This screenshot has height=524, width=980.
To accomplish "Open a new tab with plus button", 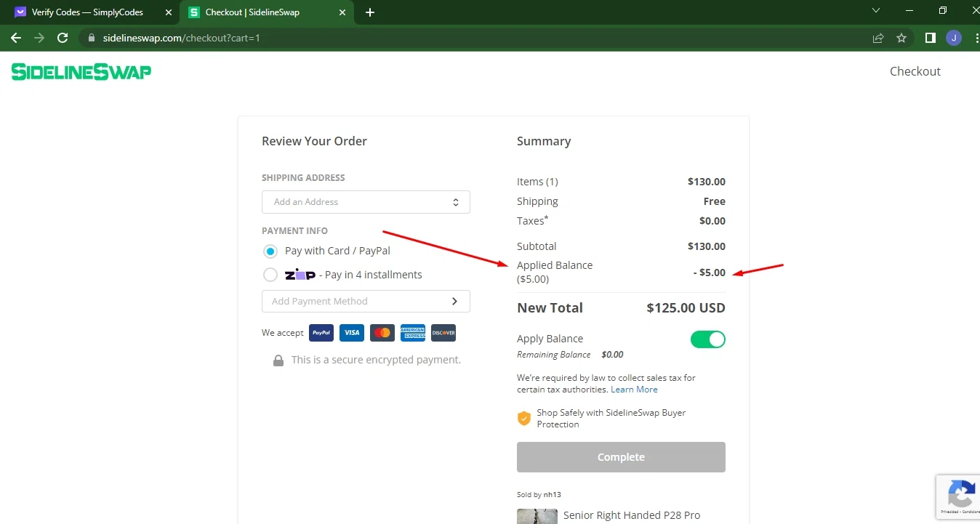I will pos(370,12).
